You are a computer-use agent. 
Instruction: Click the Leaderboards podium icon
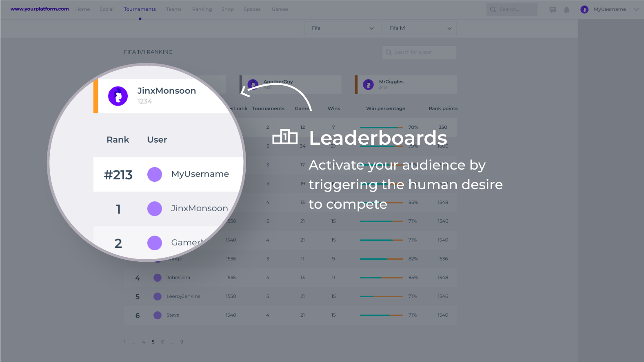(285, 137)
